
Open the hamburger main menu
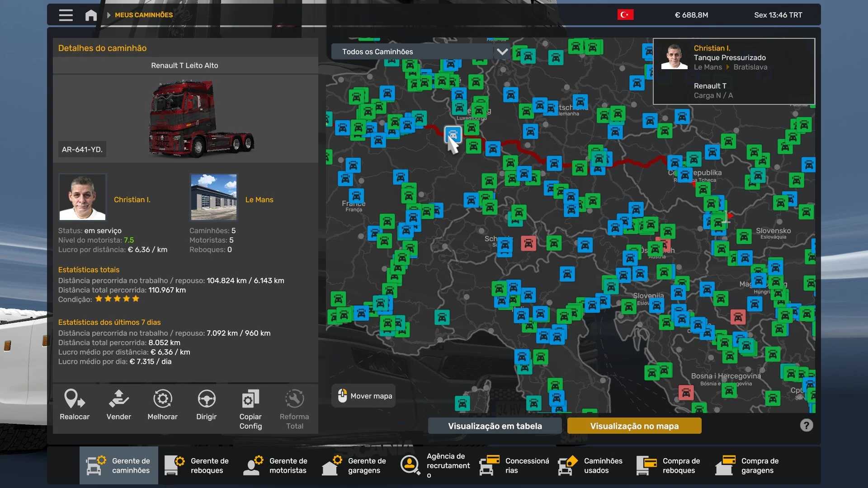[x=66, y=15]
